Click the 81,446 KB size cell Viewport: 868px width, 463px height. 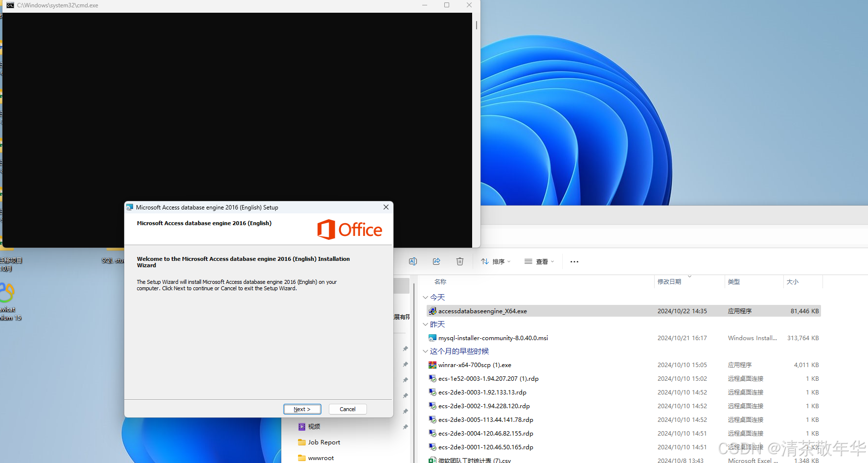pyautogui.click(x=804, y=311)
